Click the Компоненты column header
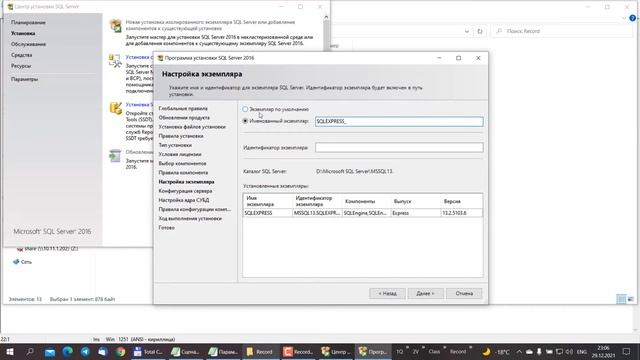 [366, 201]
